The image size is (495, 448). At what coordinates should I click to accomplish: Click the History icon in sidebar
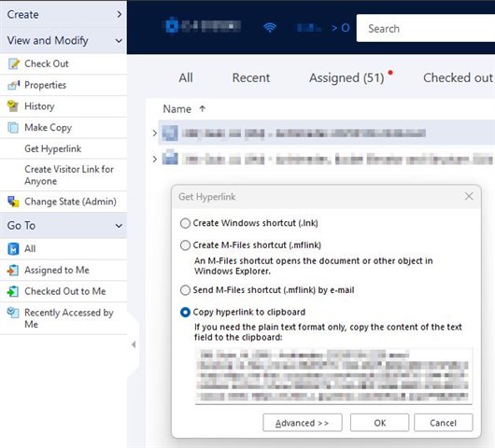[13, 106]
